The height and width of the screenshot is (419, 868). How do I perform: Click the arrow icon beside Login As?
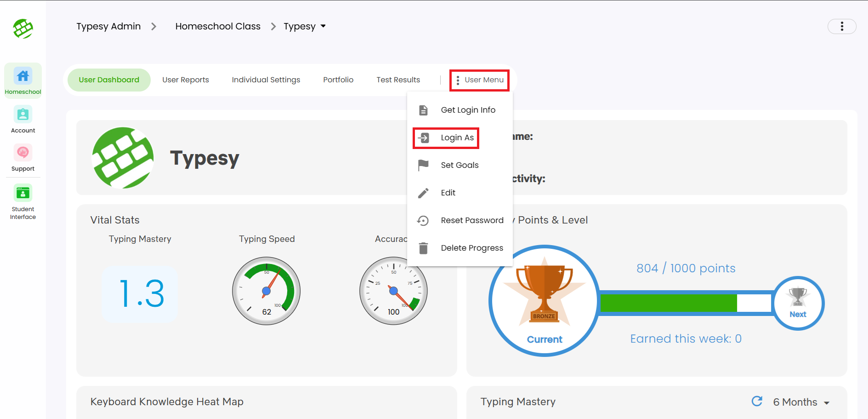[x=423, y=138]
